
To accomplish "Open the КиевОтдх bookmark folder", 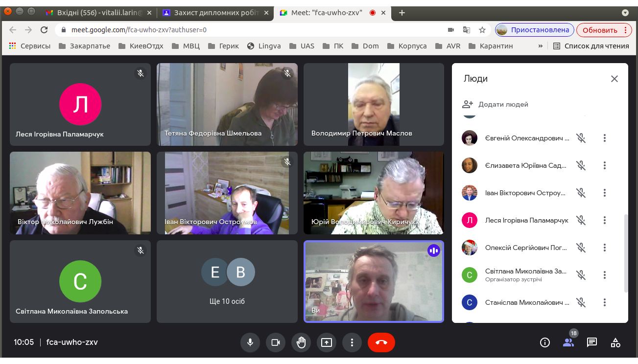I will 141,46.
